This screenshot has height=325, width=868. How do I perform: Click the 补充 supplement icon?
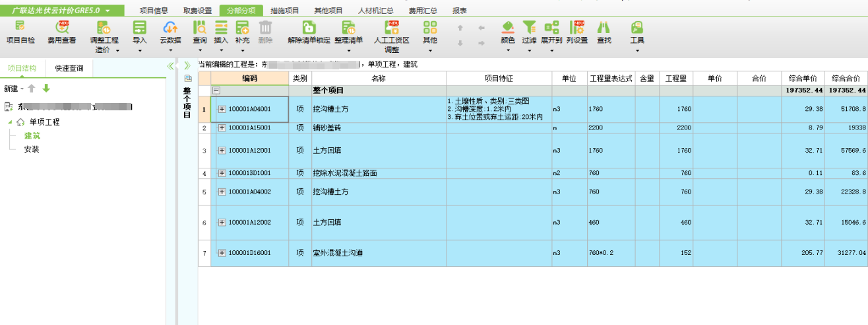click(x=242, y=28)
